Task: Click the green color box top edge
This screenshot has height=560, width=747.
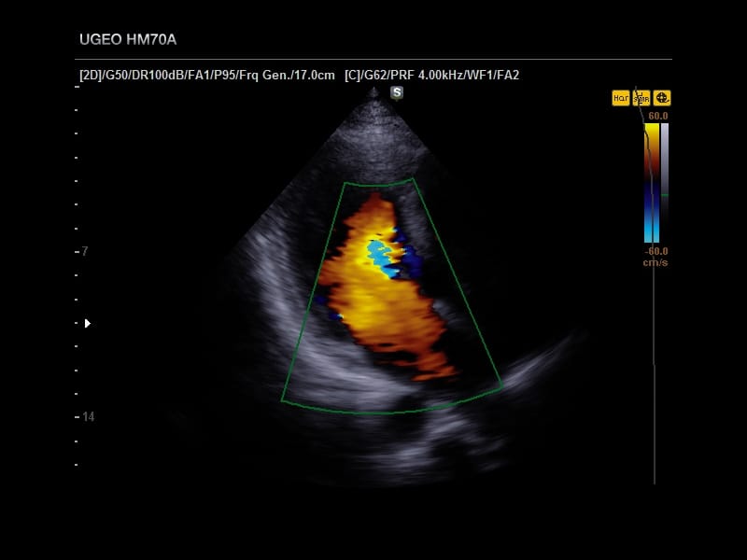Action: coord(379,183)
